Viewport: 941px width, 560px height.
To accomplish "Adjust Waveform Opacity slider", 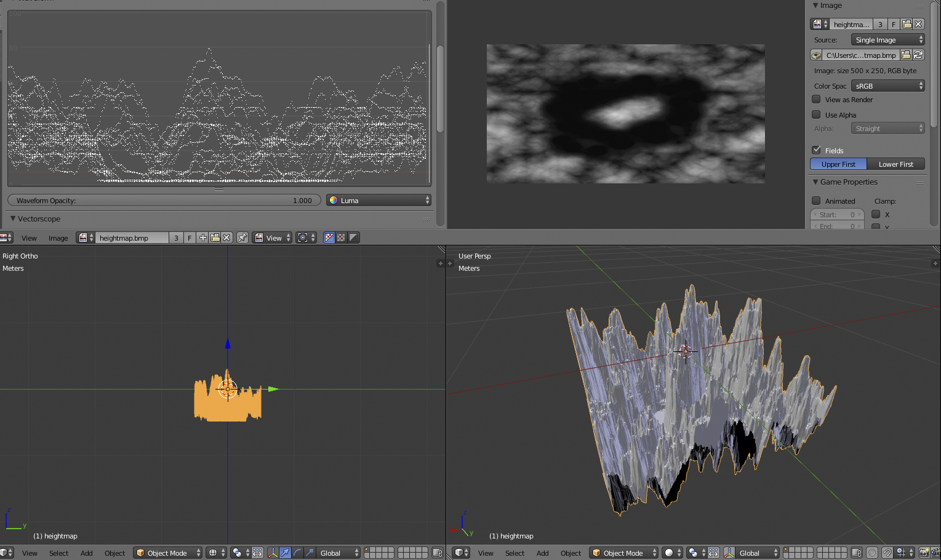I will [164, 201].
